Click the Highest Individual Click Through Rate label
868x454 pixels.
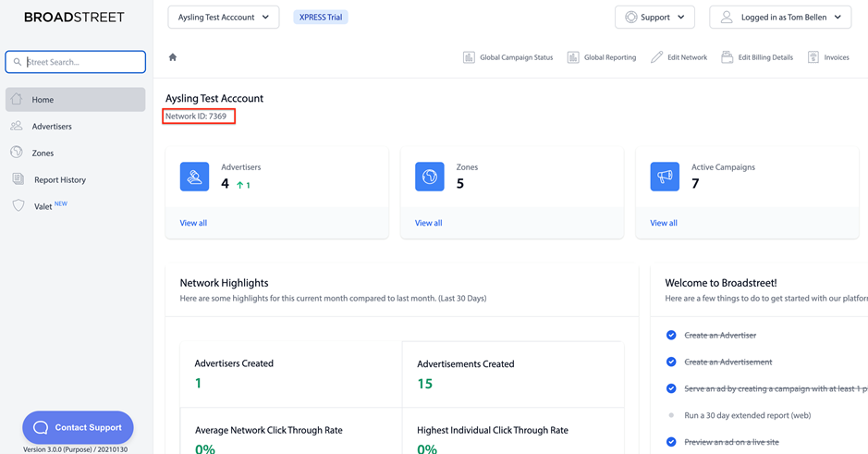(493, 430)
